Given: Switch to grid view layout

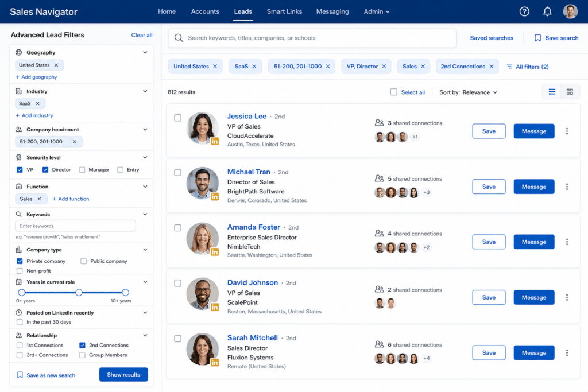Looking at the screenshot, I should (x=570, y=92).
